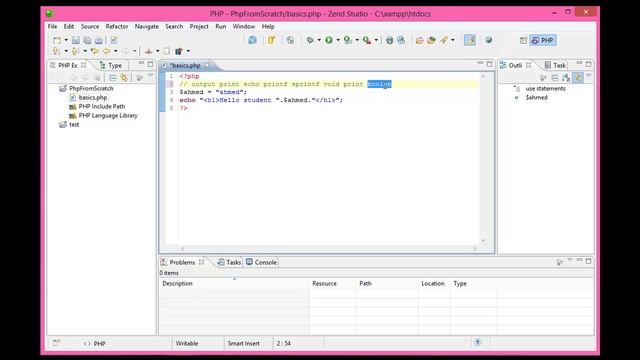Click the editor horizontal scrollbar
The width and height of the screenshot is (640, 360).
tap(329, 249)
